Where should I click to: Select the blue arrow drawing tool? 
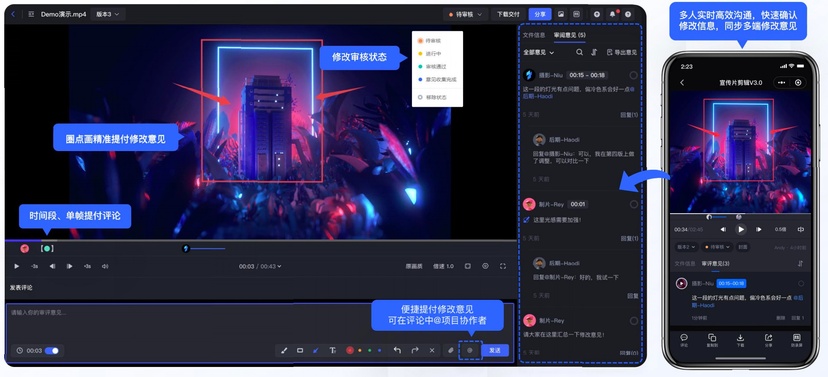316,351
